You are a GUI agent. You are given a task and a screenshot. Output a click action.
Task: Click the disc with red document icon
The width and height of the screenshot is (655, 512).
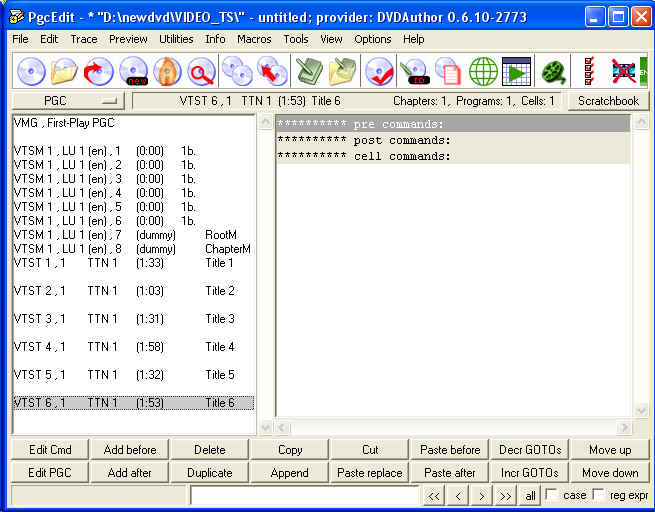tap(448, 71)
